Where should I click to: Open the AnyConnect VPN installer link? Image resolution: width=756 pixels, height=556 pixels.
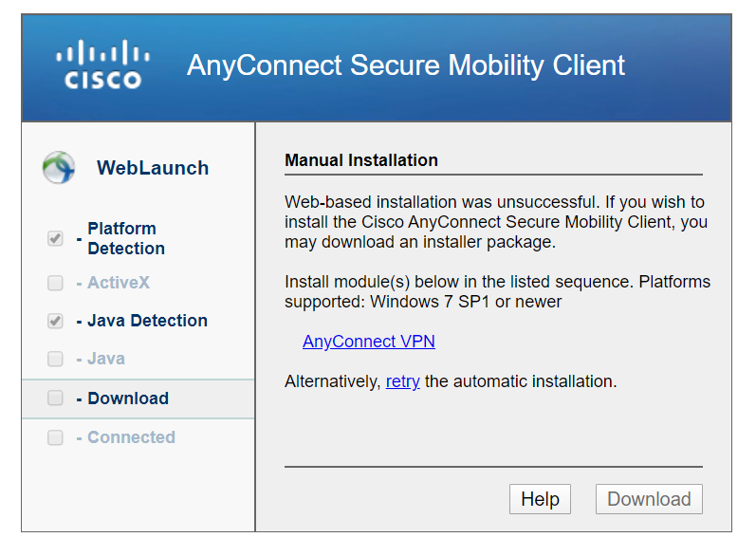point(369,342)
